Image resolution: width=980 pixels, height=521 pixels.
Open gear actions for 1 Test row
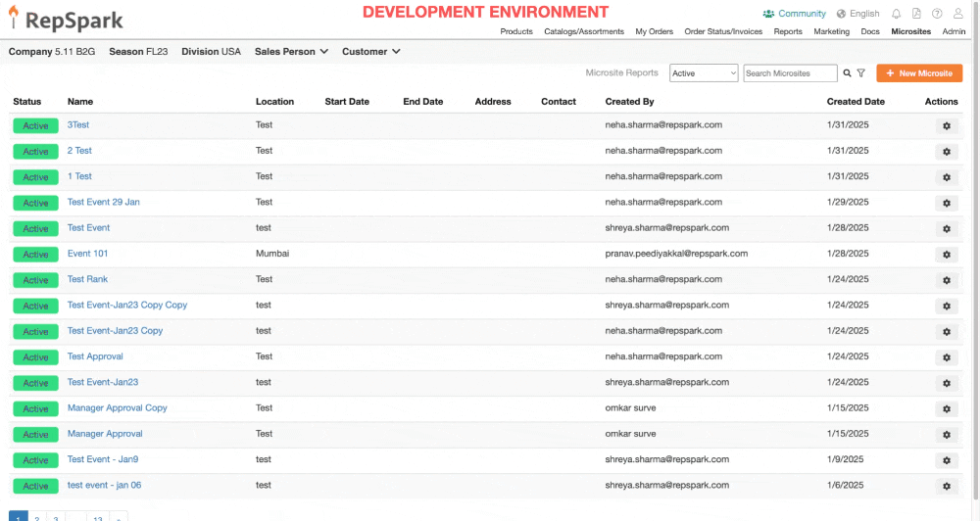(x=947, y=177)
